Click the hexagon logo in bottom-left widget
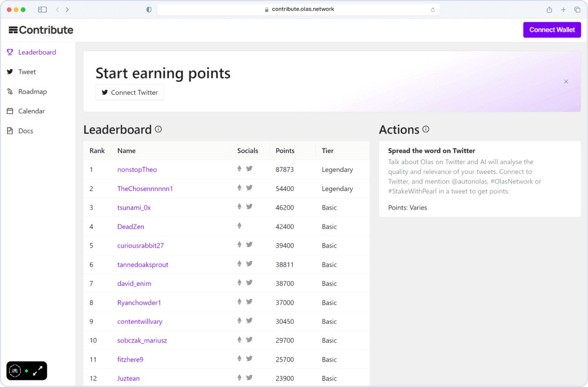The image size is (588, 387). click(15, 371)
